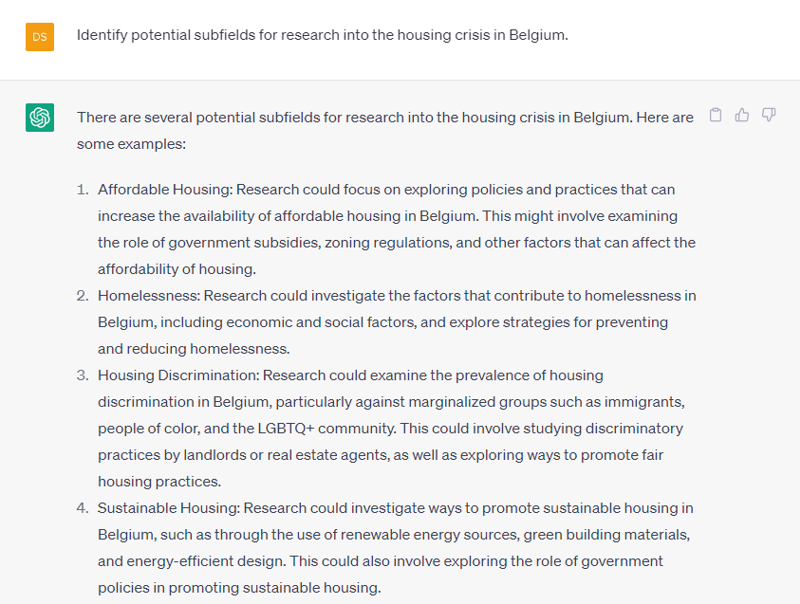800x604 pixels.
Task: Click the user prompt about Belgium's housing crisis
Action: click(x=322, y=36)
